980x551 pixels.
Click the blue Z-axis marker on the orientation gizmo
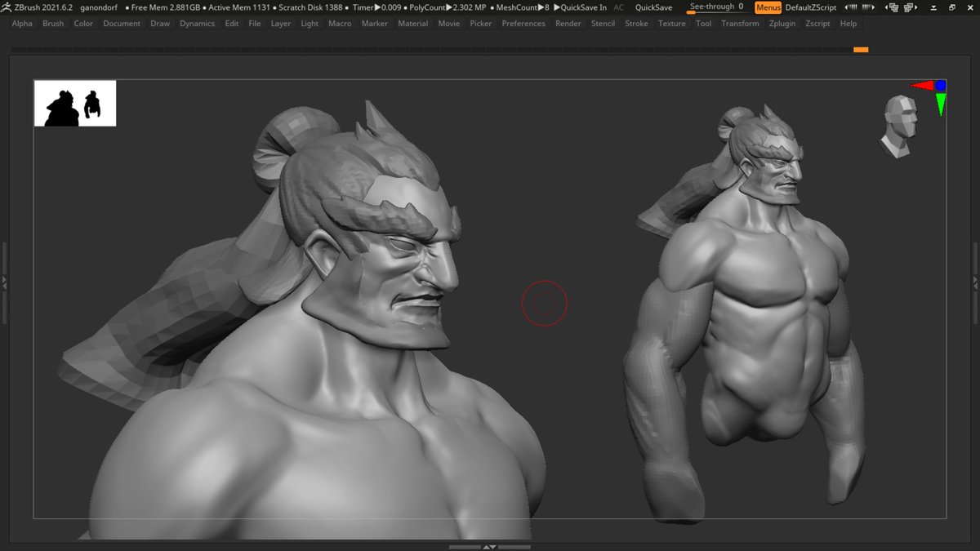point(940,85)
